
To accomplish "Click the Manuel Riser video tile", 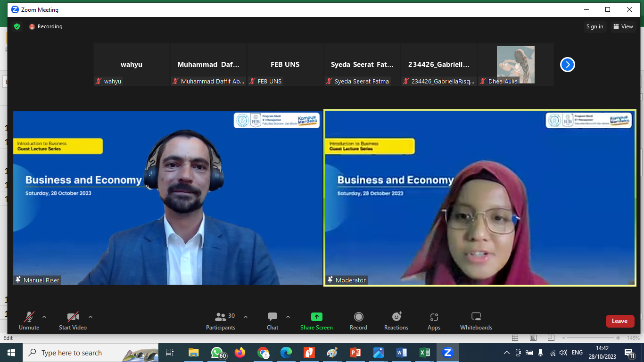I will tap(168, 197).
